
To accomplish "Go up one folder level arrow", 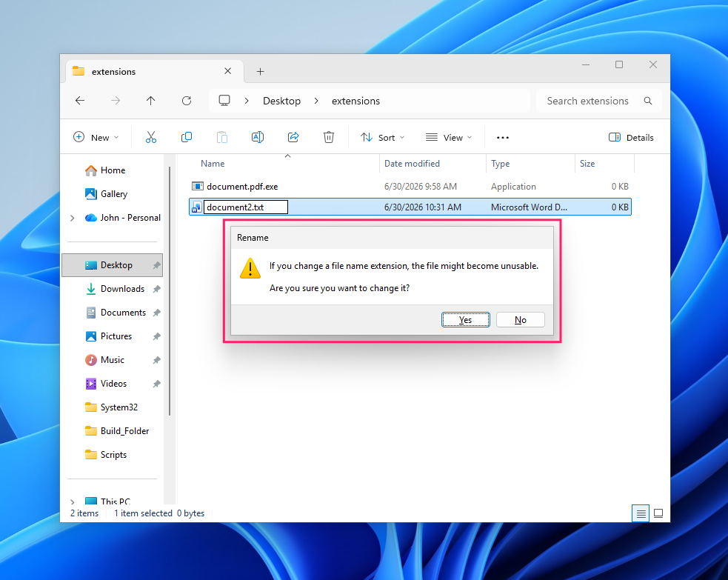I will [151, 101].
